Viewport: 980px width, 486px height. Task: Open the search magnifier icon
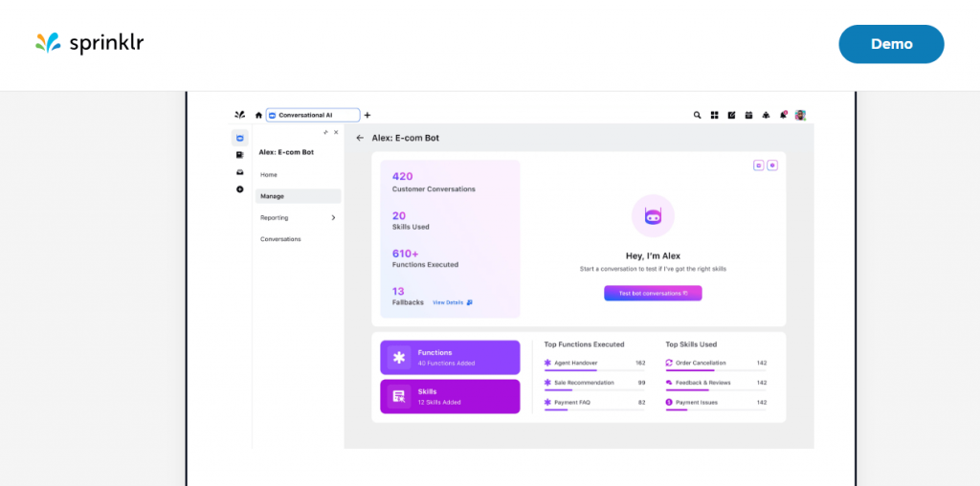pyautogui.click(x=698, y=115)
